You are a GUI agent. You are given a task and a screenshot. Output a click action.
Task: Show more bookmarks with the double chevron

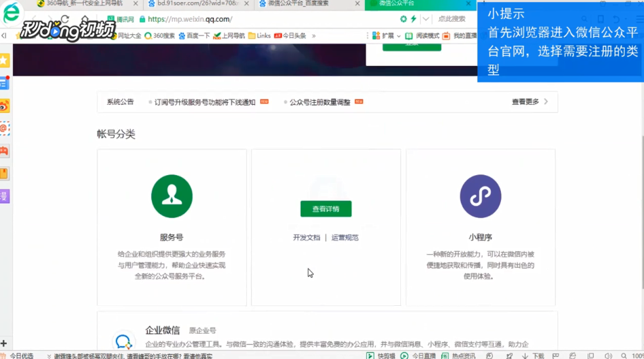click(x=314, y=35)
